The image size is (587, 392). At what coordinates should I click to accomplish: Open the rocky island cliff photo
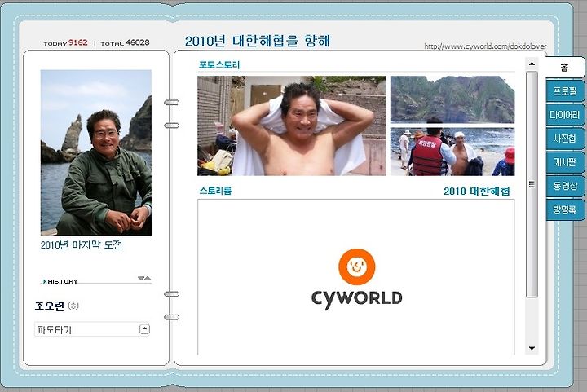click(x=452, y=99)
